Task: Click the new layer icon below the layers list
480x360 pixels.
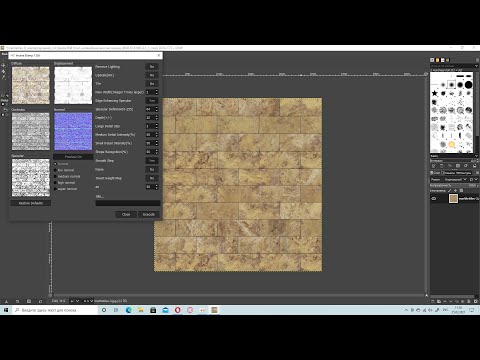Action: pyautogui.click(x=433, y=301)
